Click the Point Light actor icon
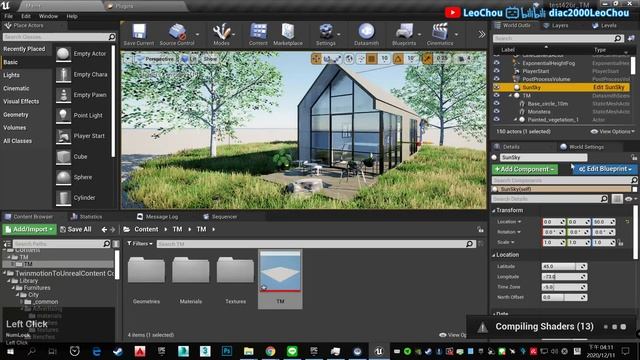Viewport: 640px width, 360px height. 63,116
